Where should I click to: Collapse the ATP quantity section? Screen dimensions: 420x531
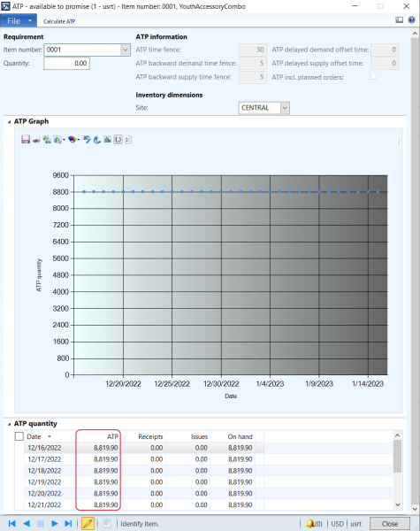[x=9, y=424]
